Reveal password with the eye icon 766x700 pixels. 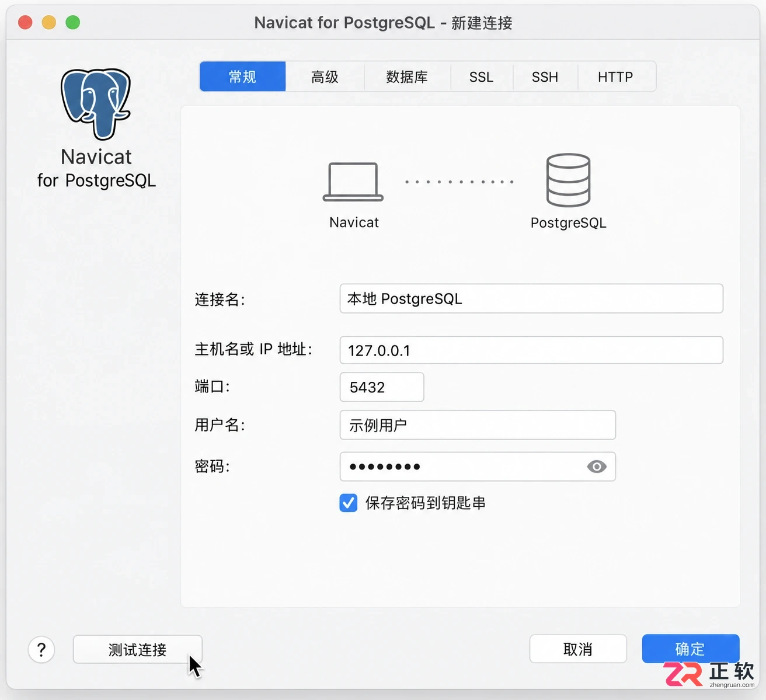pos(597,466)
